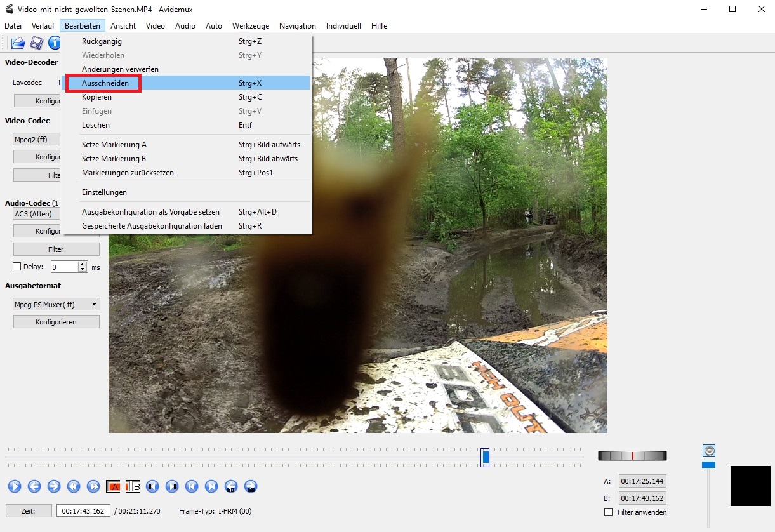Enable the audio Delay checkbox
The height and width of the screenshot is (532, 775).
pos(17,267)
